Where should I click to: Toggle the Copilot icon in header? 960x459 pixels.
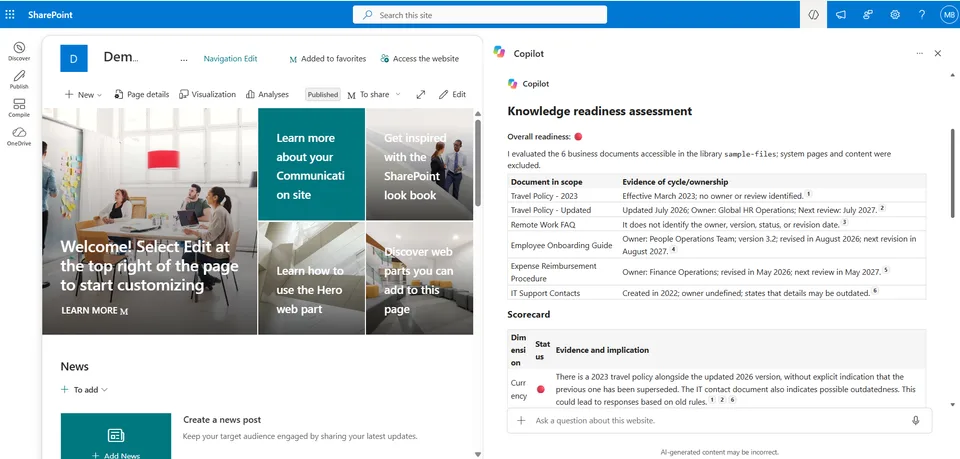(813, 15)
